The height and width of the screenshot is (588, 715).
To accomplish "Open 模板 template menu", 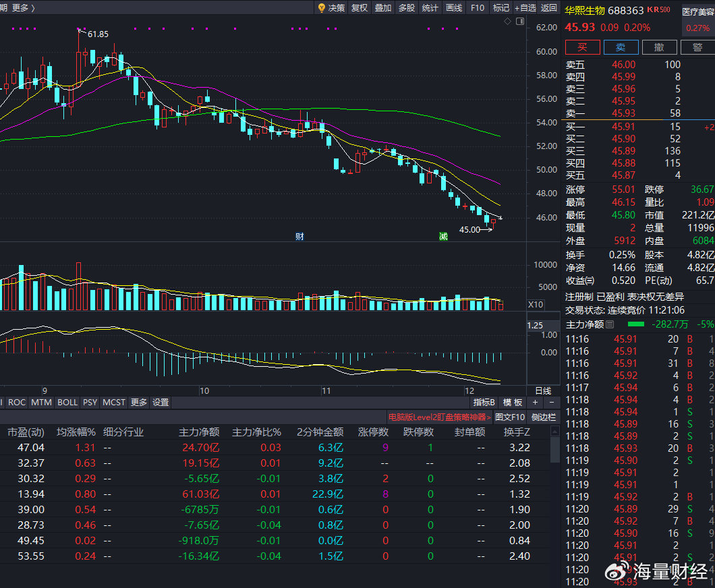I will 512,402.
